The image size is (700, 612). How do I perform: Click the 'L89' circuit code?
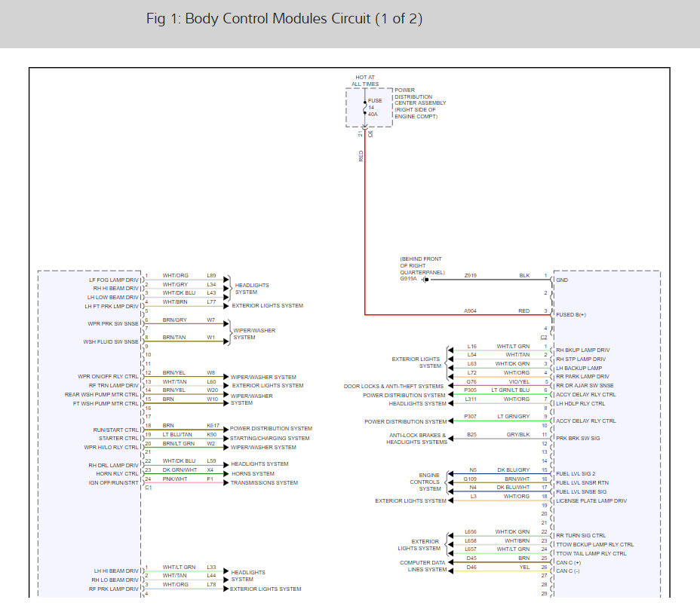211,276
